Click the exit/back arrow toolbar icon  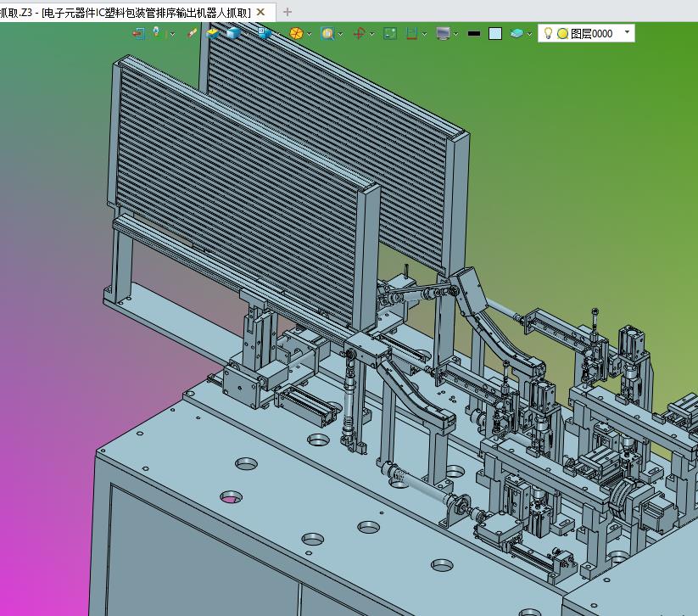point(139,33)
